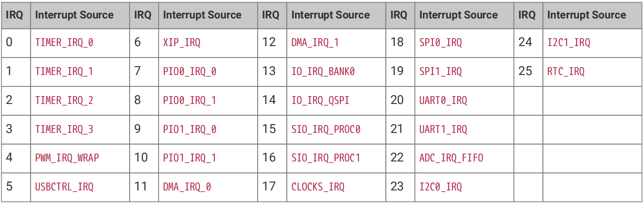Select the TIMER_IRQ_3 entry
Image resolution: width=644 pixels, height=204 pixels.
[x=64, y=129]
